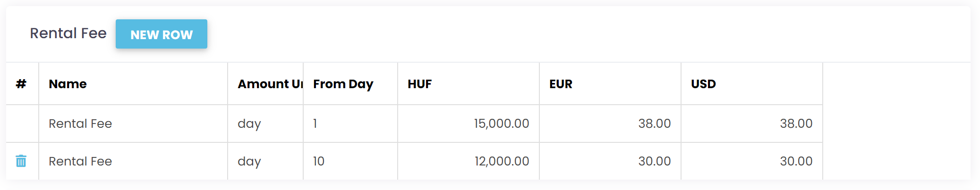
Task: Select From Day cell with value 1
Action: click(350, 124)
